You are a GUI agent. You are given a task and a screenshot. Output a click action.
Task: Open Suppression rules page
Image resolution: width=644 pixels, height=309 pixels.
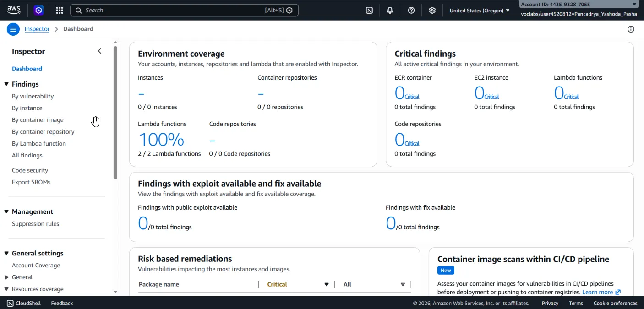point(36,224)
